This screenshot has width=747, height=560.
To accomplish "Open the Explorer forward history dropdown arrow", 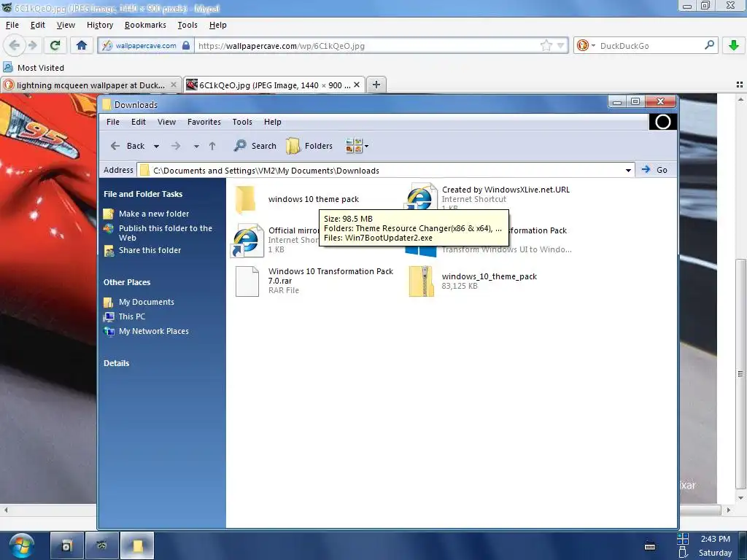I will point(196,146).
